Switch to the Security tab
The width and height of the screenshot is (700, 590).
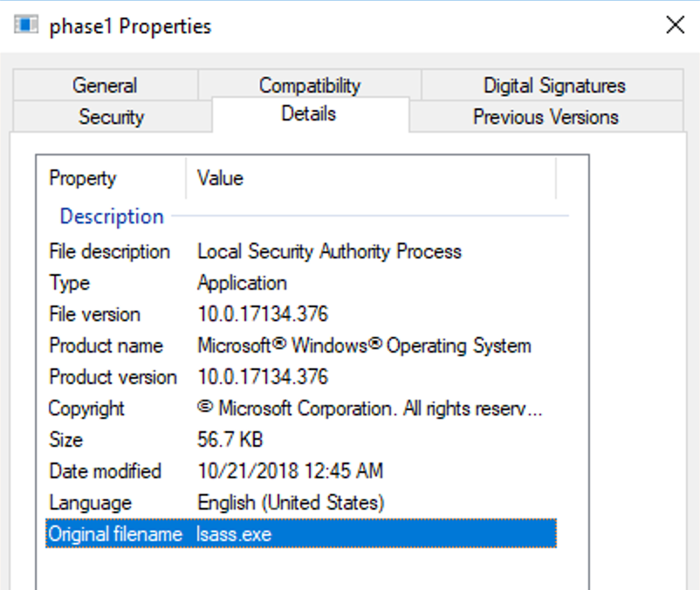click(111, 117)
